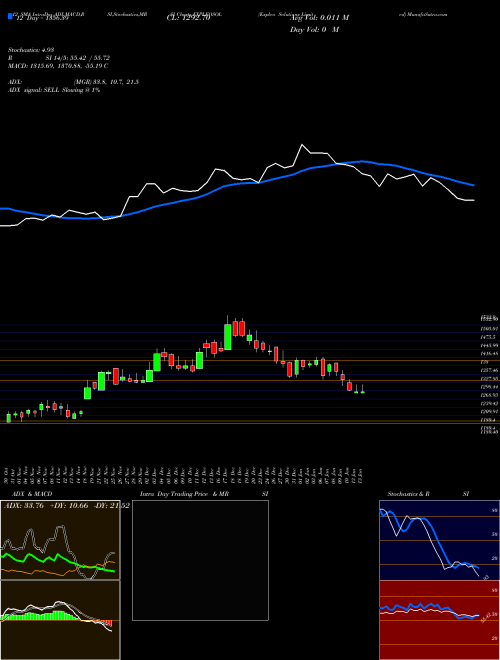The image size is (500, 660).
Task: Click the 1443.99 price axis label
Action: [489, 346]
